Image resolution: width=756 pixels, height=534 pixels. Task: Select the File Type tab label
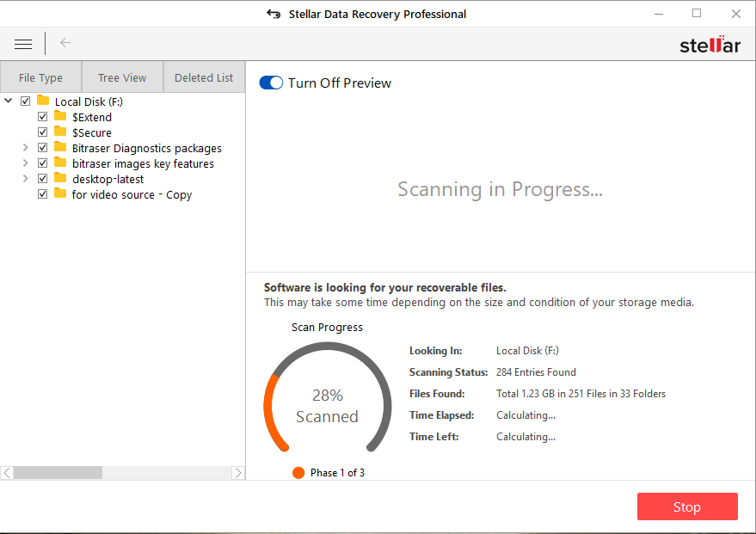coord(40,77)
